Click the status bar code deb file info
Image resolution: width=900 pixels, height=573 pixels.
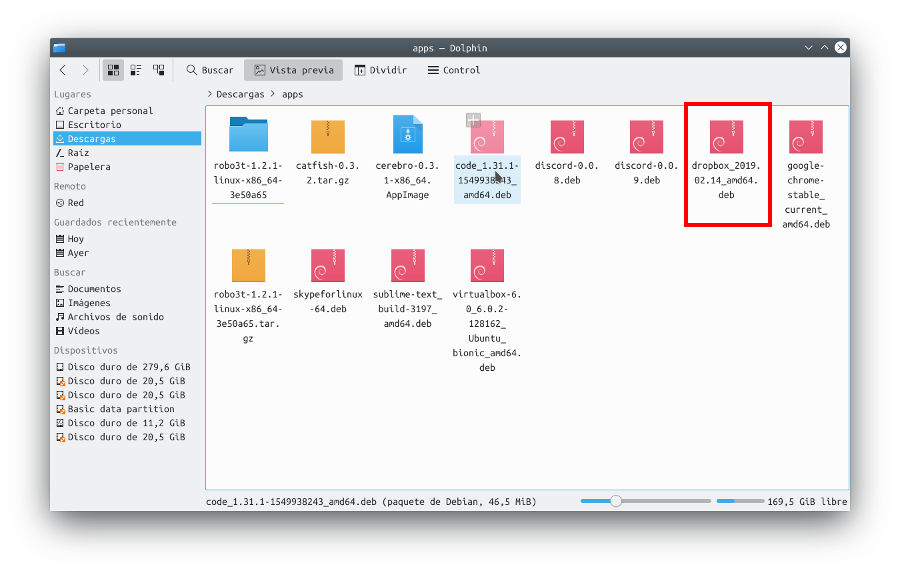(371, 502)
